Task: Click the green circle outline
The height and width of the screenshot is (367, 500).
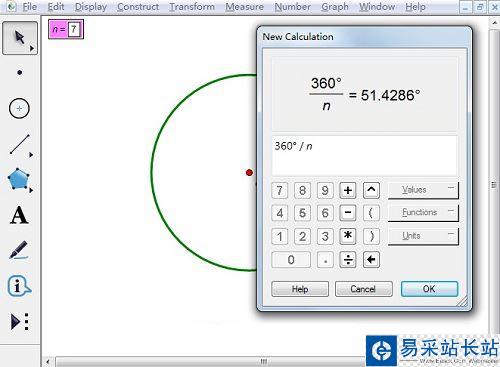Action: pyautogui.click(x=152, y=173)
